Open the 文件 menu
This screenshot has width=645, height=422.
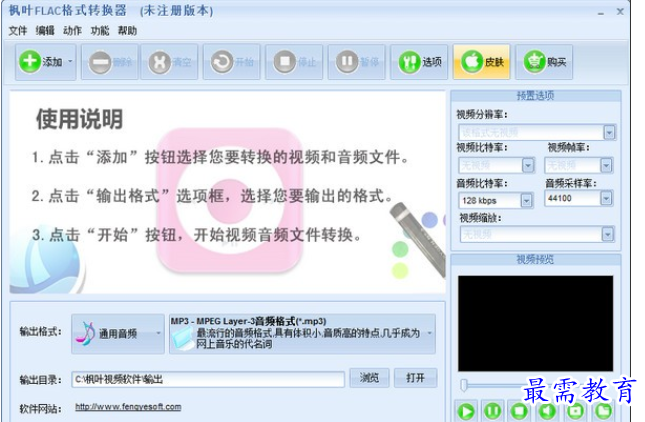18,30
